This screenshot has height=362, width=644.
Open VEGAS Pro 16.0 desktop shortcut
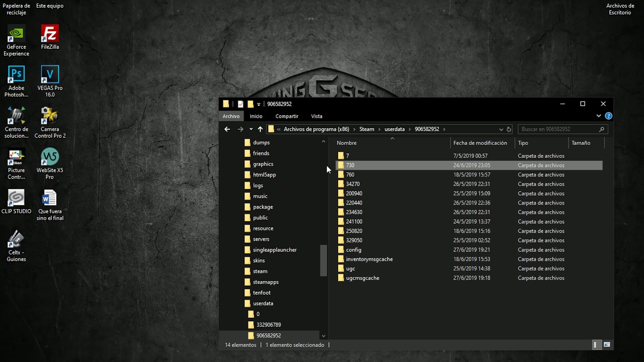[x=50, y=82]
